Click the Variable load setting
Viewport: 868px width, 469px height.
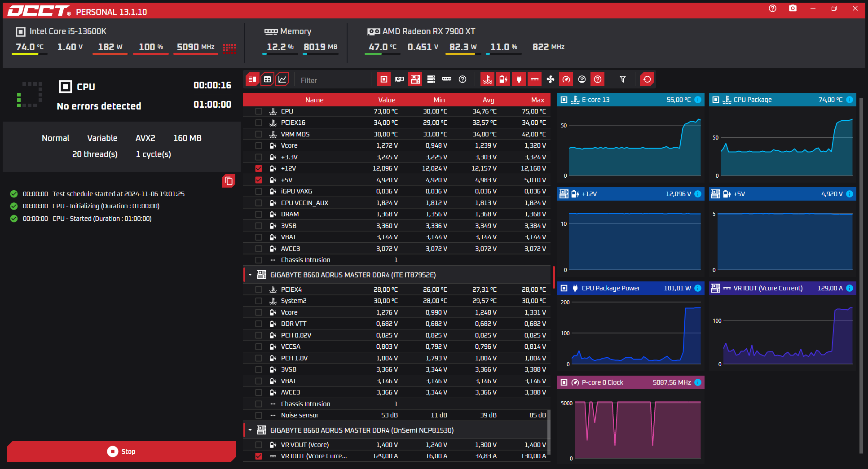tap(102, 138)
